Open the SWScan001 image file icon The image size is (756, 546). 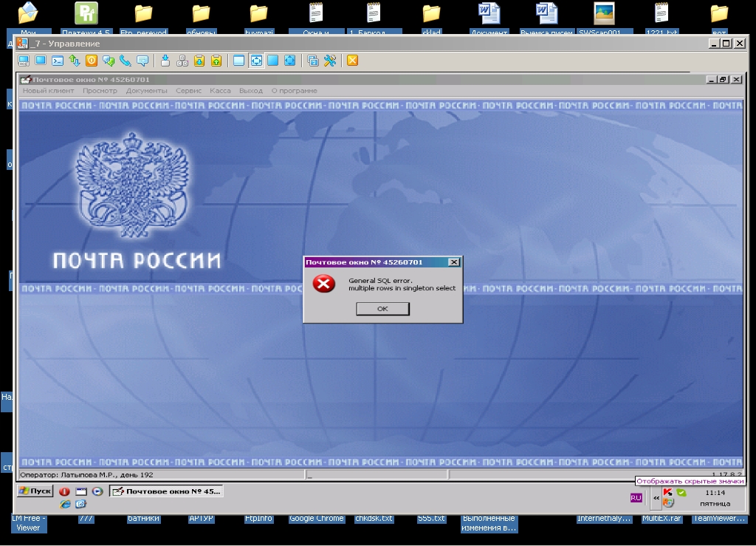pos(604,18)
